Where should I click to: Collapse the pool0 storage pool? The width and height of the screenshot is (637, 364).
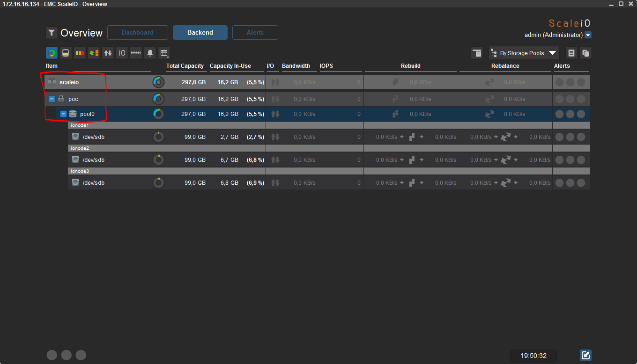[x=63, y=114]
